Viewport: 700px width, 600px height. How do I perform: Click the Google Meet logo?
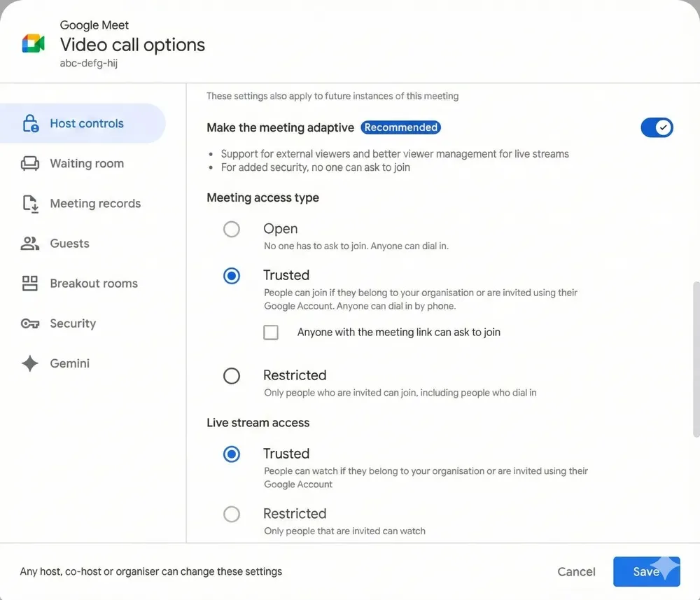(31, 43)
